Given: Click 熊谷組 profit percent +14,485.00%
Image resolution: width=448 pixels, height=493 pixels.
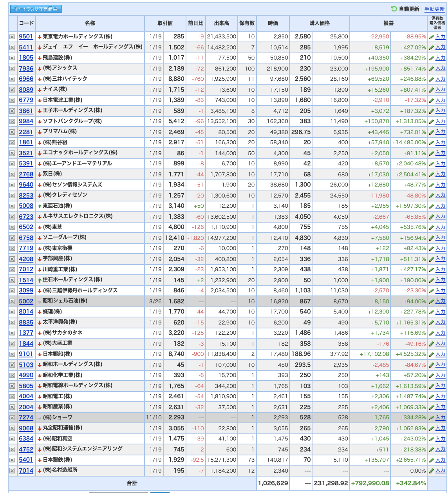Looking at the screenshot, I should 409,143.
